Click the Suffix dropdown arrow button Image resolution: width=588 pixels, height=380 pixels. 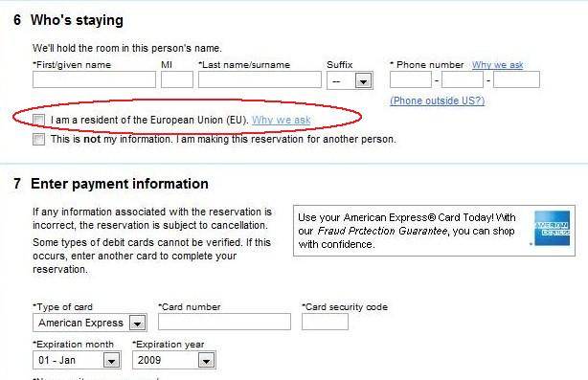coord(363,81)
